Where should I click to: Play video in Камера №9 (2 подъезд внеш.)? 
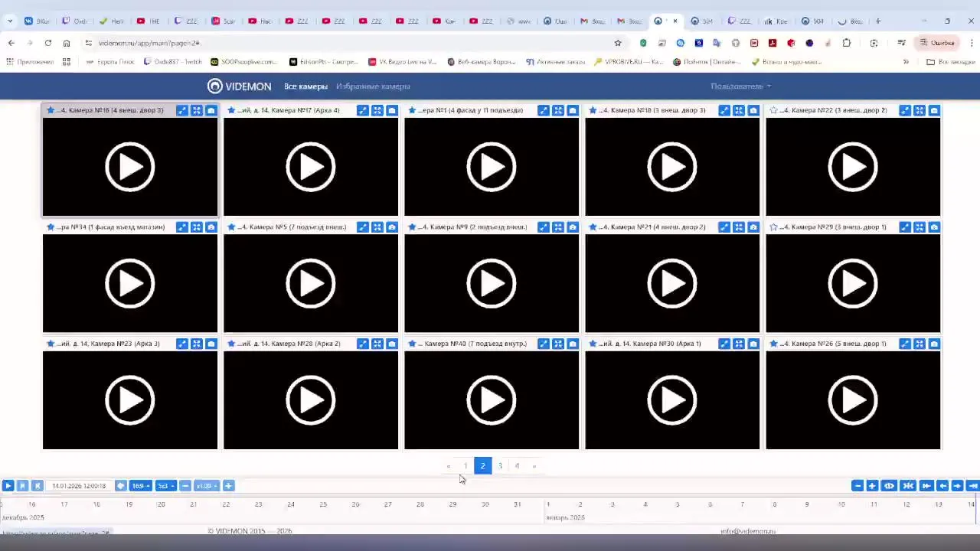(492, 283)
